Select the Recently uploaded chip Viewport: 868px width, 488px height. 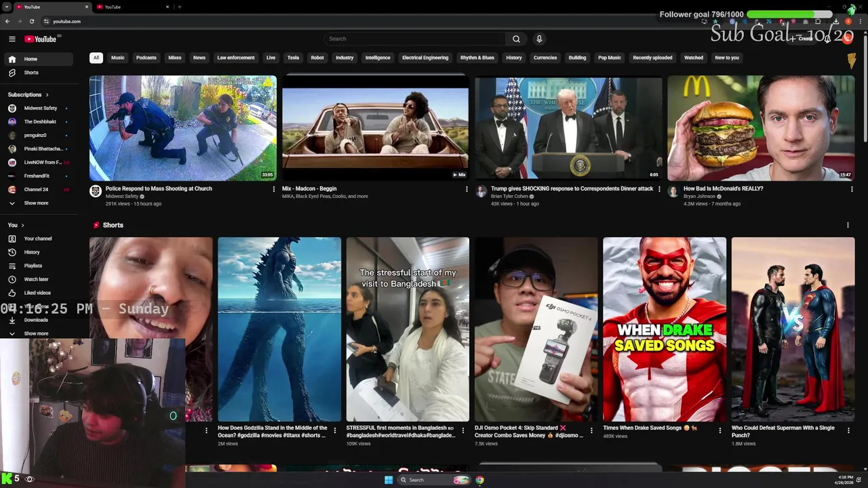652,58
